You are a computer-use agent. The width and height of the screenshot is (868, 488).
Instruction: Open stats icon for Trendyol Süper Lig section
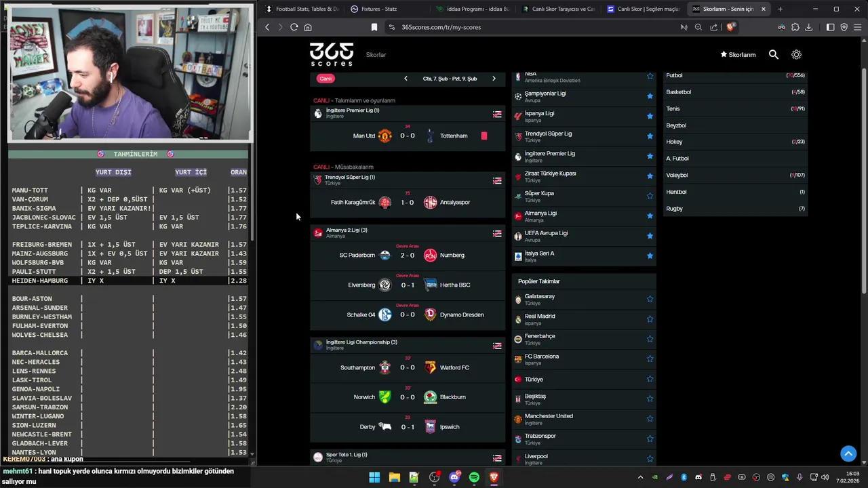(497, 180)
